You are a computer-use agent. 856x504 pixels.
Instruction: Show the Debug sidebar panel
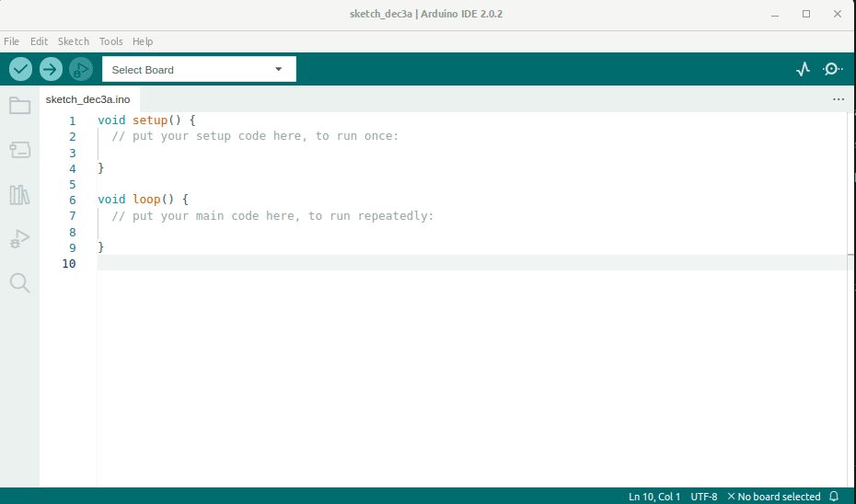[x=19, y=239]
